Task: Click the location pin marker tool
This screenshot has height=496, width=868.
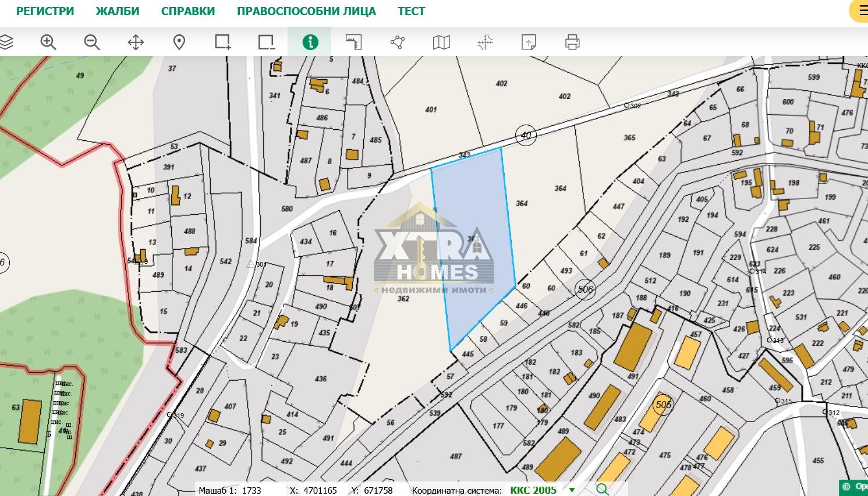Action: (x=179, y=42)
